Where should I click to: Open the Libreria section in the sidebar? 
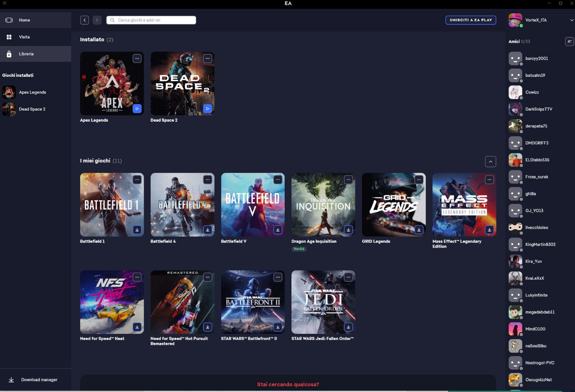(x=26, y=54)
